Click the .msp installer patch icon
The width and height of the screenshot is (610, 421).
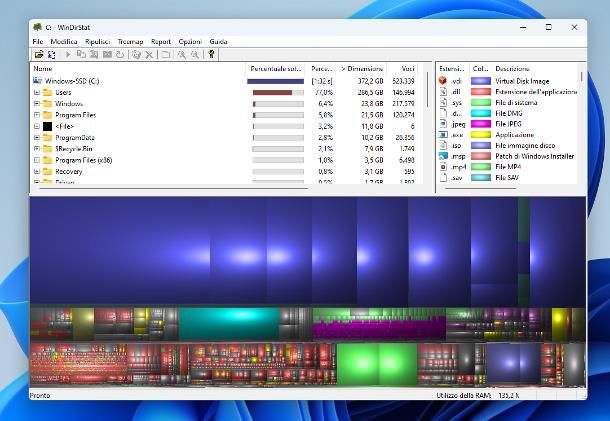point(443,156)
